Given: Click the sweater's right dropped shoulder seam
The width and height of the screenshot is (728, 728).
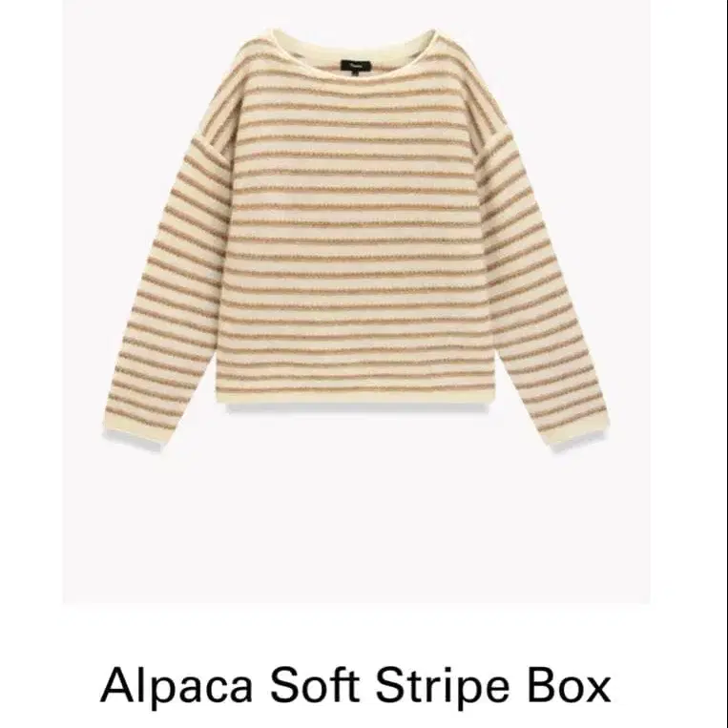Looking at the screenshot, I should coord(493,141).
